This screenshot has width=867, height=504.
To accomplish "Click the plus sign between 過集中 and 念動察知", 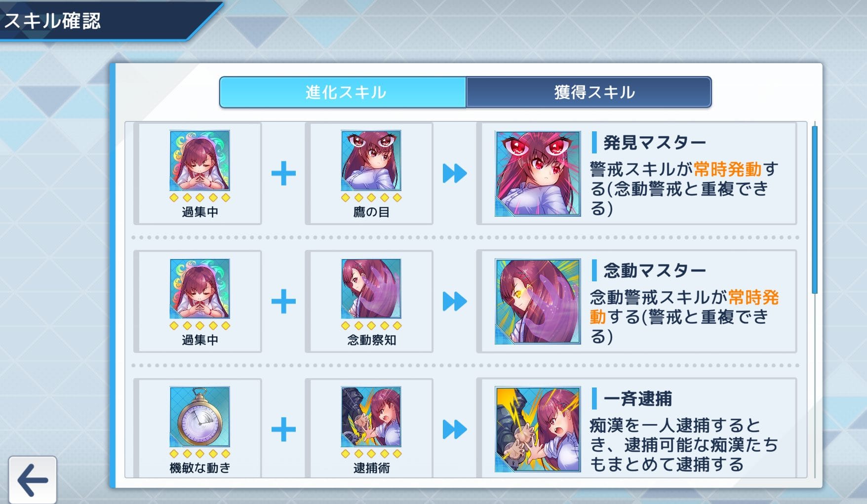I will coord(283,302).
